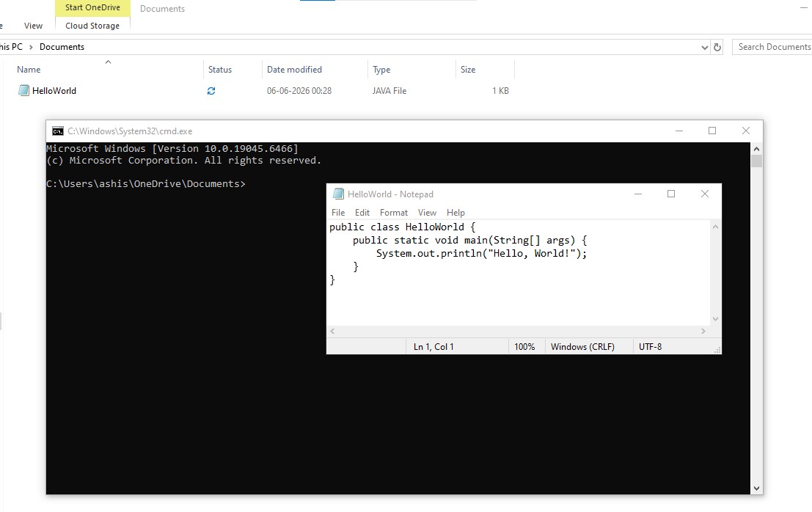Viewport: 812px width, 512px height.
Task: Click the Documents window title text
Action: [162, 9]
